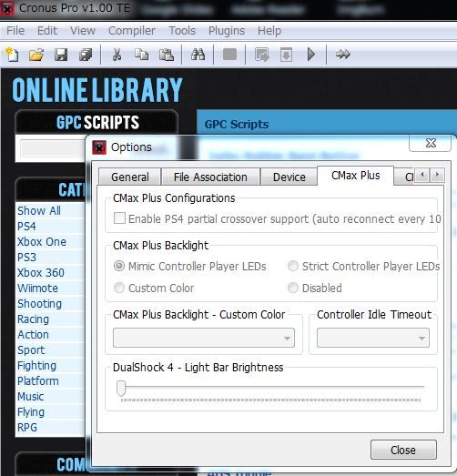
Task: Click the Light Bar Brightness slider handle
Action: tap(121, 389)
